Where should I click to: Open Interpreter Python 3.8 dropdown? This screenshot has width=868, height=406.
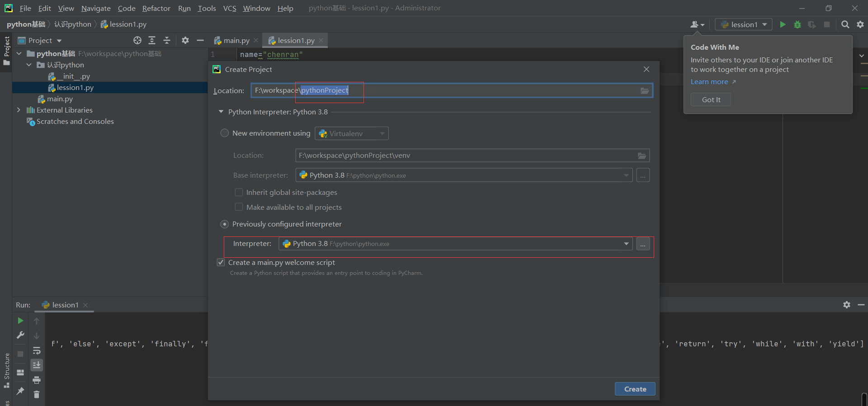click(x=456, y=244)
